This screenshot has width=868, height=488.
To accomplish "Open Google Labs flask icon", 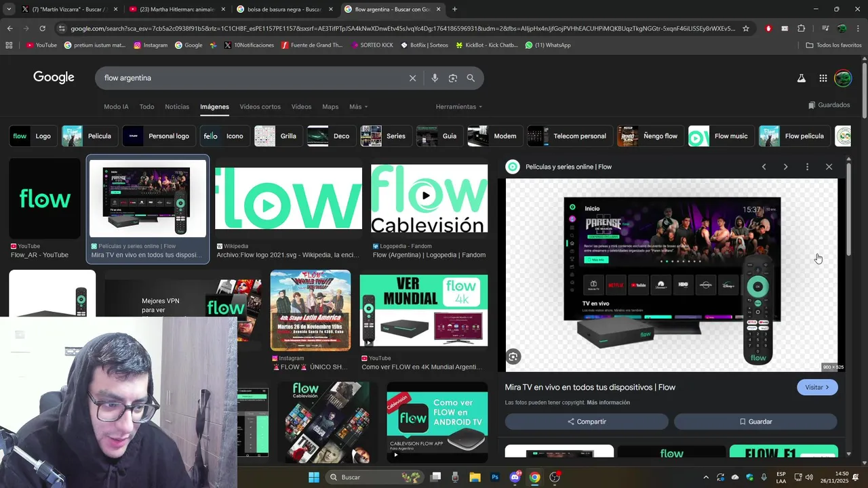I will pyautogui.click(x=802, y=78).
